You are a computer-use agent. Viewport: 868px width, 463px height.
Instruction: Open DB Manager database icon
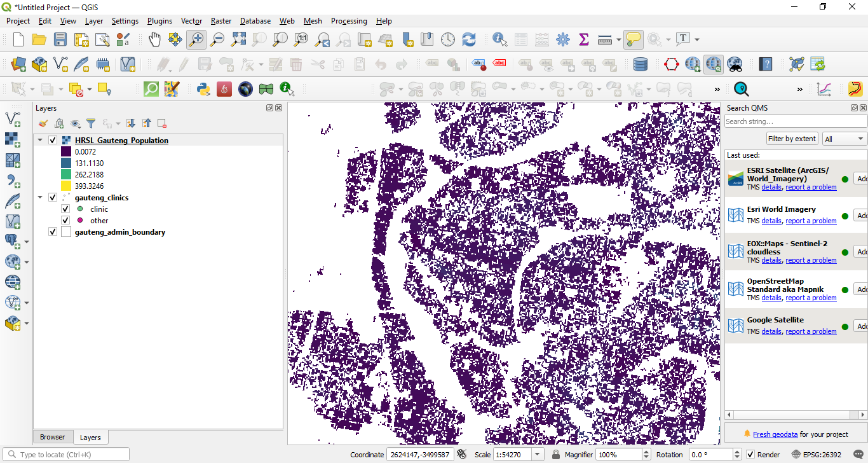tap(641, 64)
